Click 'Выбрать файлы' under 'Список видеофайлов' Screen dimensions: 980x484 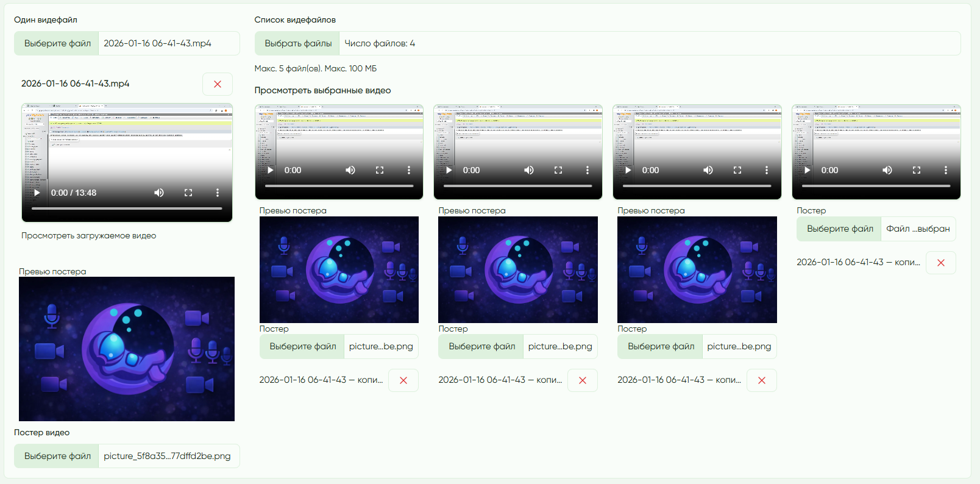tap(297, 43)
